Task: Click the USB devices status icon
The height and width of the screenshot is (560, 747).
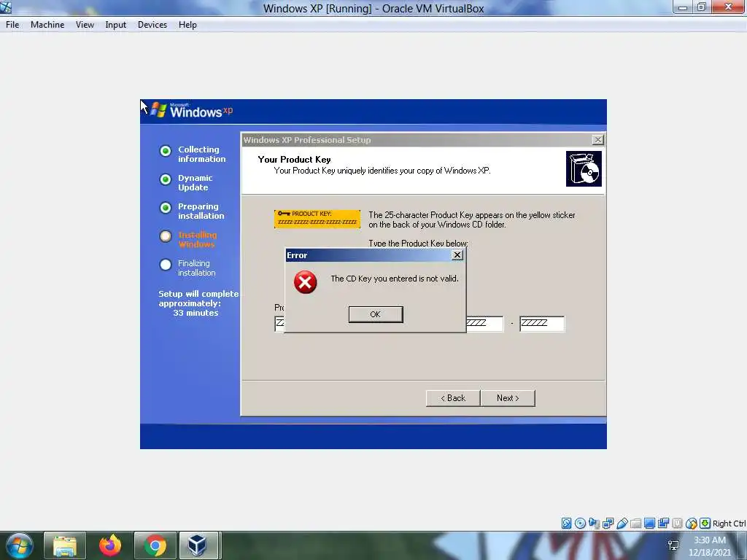Action: 622,524
